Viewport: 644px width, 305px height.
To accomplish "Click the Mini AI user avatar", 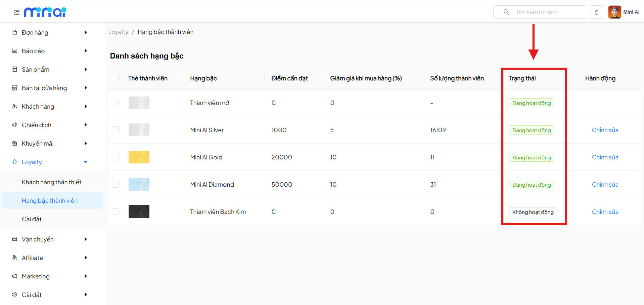I will (614, 12).
